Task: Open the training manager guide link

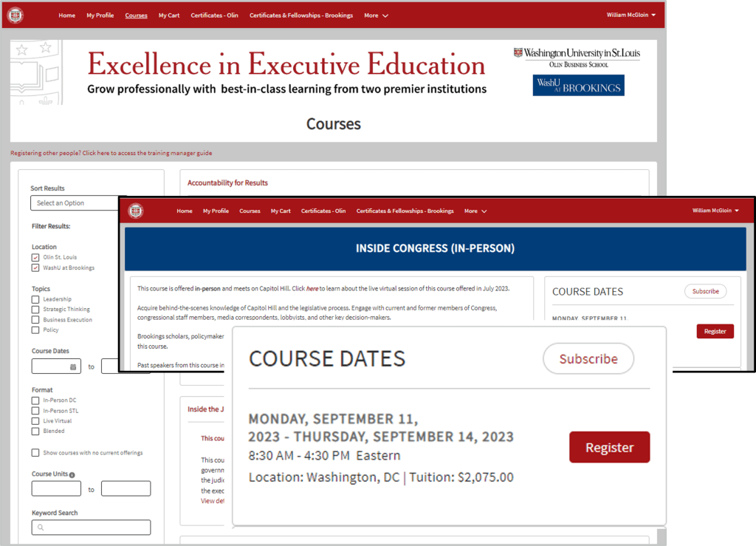Action: (111, 153)
